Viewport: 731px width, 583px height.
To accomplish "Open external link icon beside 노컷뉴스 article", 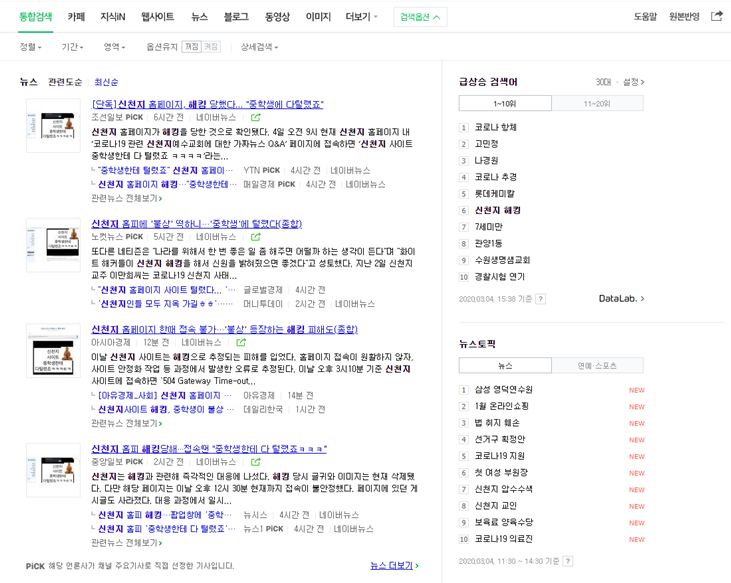I will (255, 237).
